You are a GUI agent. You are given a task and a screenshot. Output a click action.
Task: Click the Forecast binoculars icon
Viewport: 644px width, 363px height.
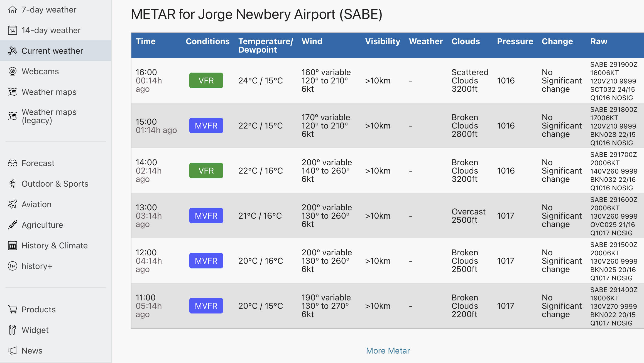13,163
